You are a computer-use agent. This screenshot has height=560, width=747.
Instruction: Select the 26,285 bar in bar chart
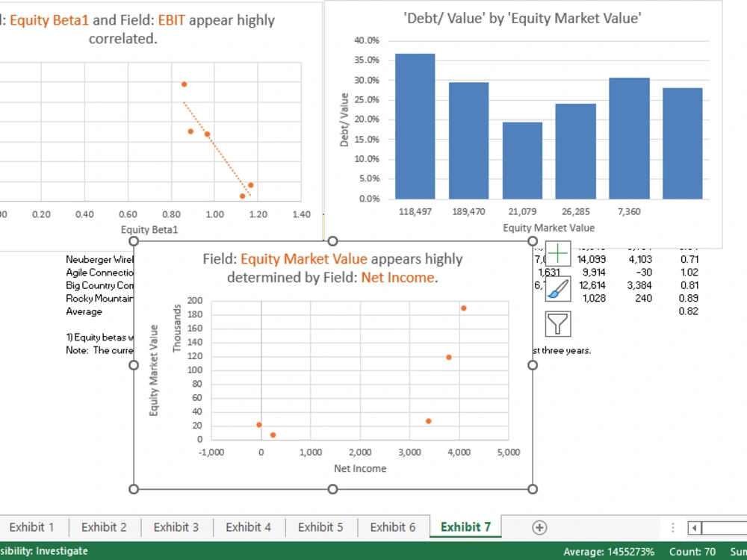pyautogui.click(x=575, y=151)
